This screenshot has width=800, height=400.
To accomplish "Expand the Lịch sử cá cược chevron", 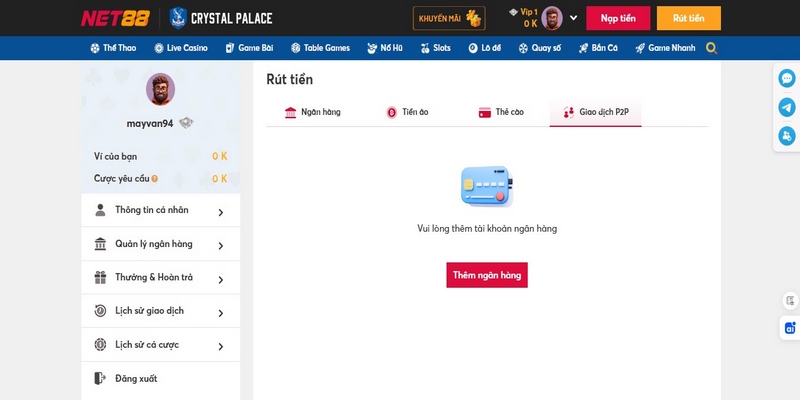I will (221, 347).
